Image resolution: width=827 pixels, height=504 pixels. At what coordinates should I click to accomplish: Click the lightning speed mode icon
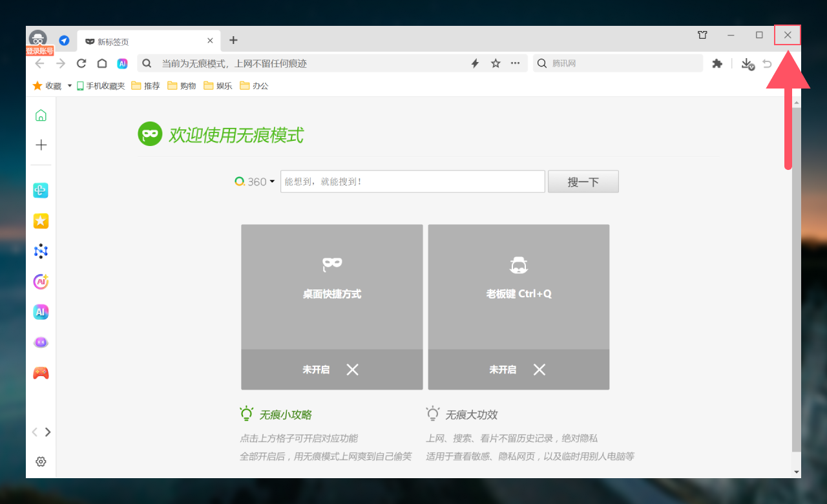475,63
